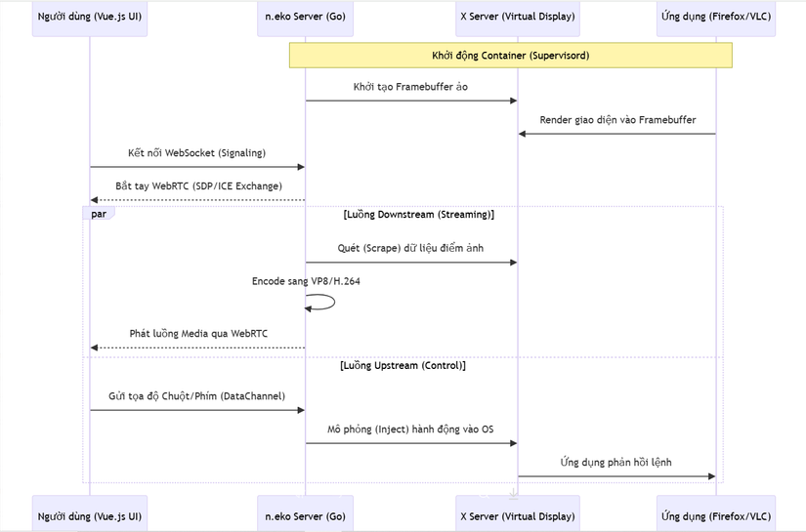
Task: Select the "Gửi tọa độ Chuột/Phím (DataChannel)" message
Action: tap(196, 396)
